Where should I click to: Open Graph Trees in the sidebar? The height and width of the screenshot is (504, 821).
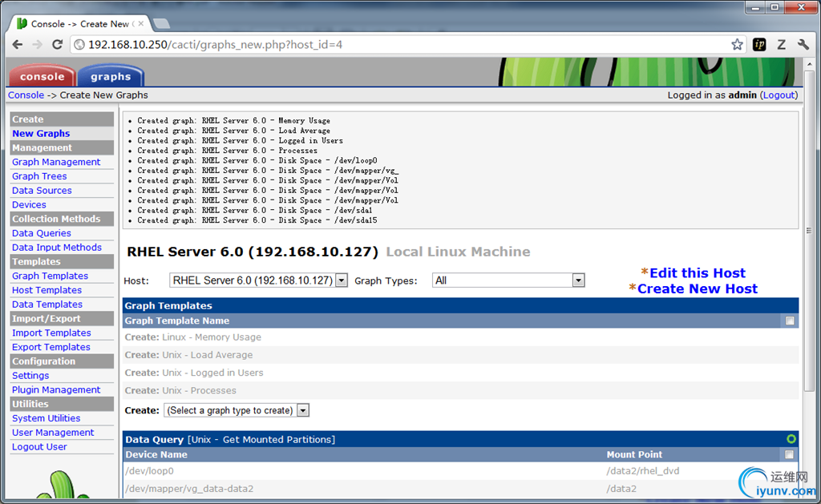[x=39, y=176]
